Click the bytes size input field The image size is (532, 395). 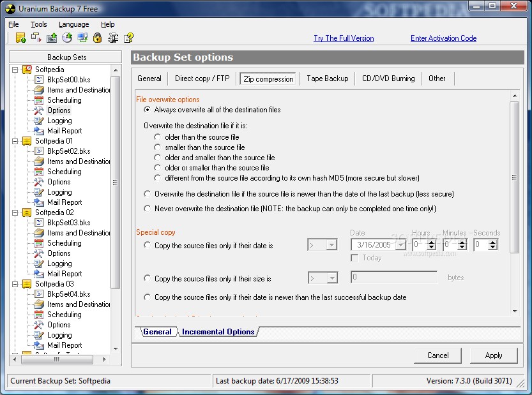coord(394,277)
